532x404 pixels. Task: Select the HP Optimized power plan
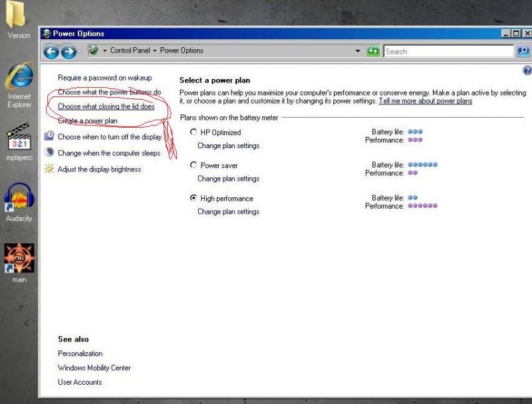194,132
